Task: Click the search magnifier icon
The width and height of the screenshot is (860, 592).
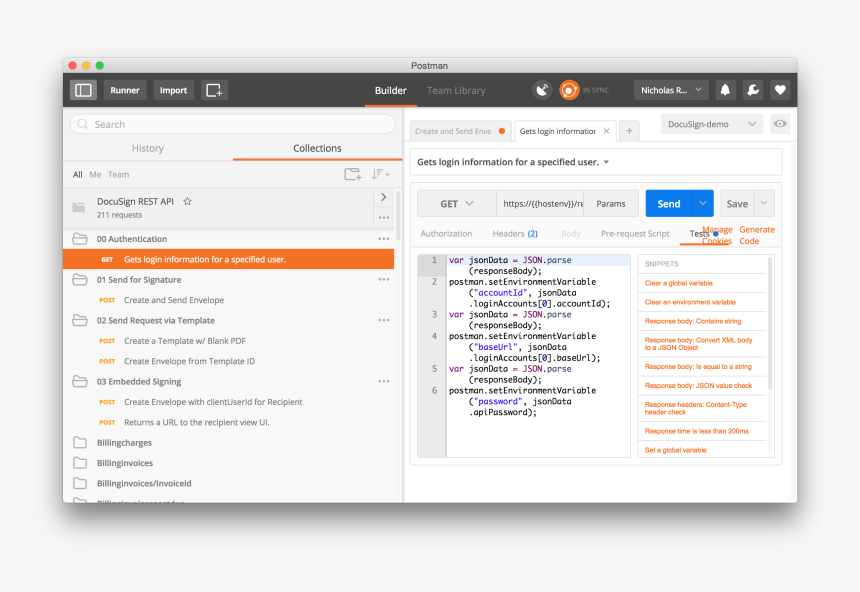Action: tap(83, 124)
